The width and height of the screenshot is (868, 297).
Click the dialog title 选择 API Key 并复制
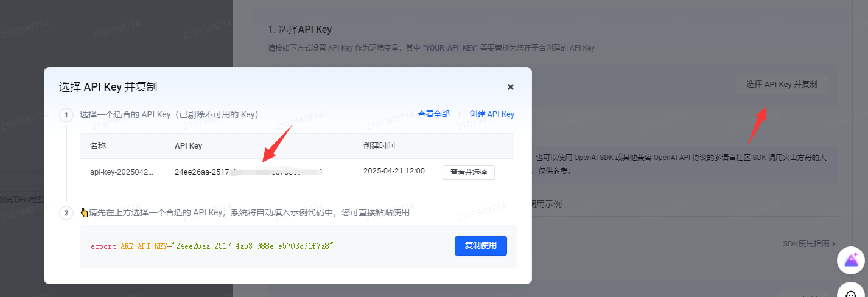coord(108,86)
